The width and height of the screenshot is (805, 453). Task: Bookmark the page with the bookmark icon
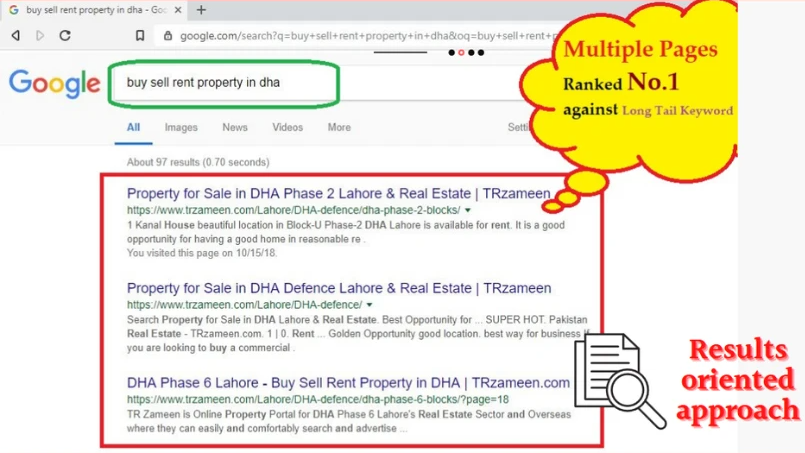(140, 35)
